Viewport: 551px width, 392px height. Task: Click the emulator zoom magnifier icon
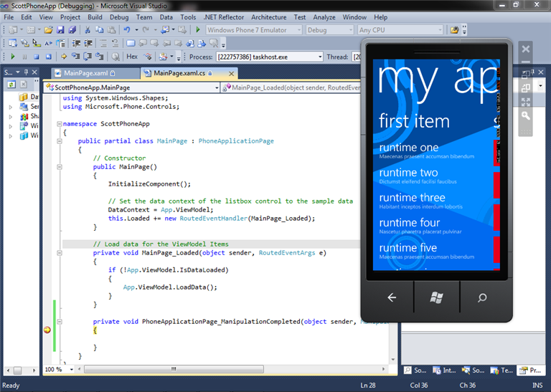[526, 115]
